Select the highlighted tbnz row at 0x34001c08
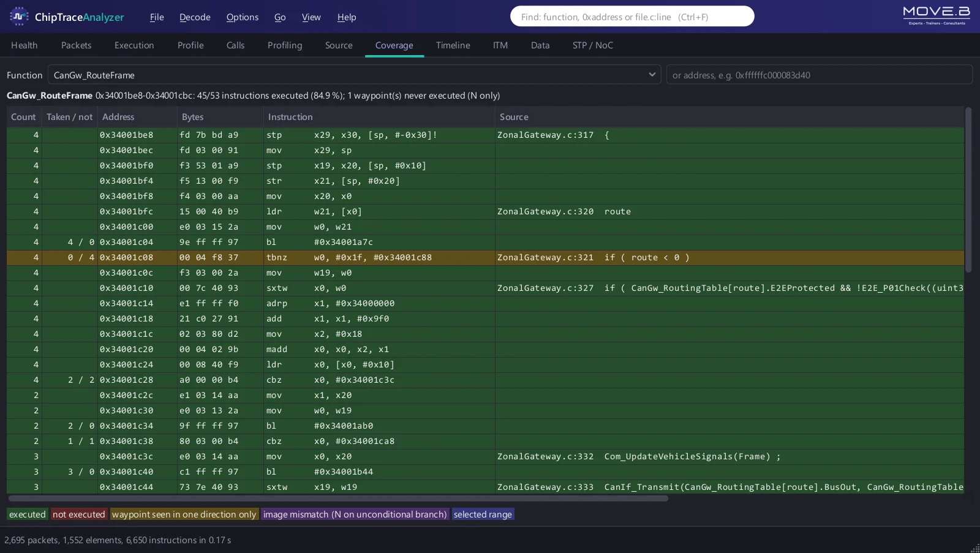980x553 pixels. point(485,257)
